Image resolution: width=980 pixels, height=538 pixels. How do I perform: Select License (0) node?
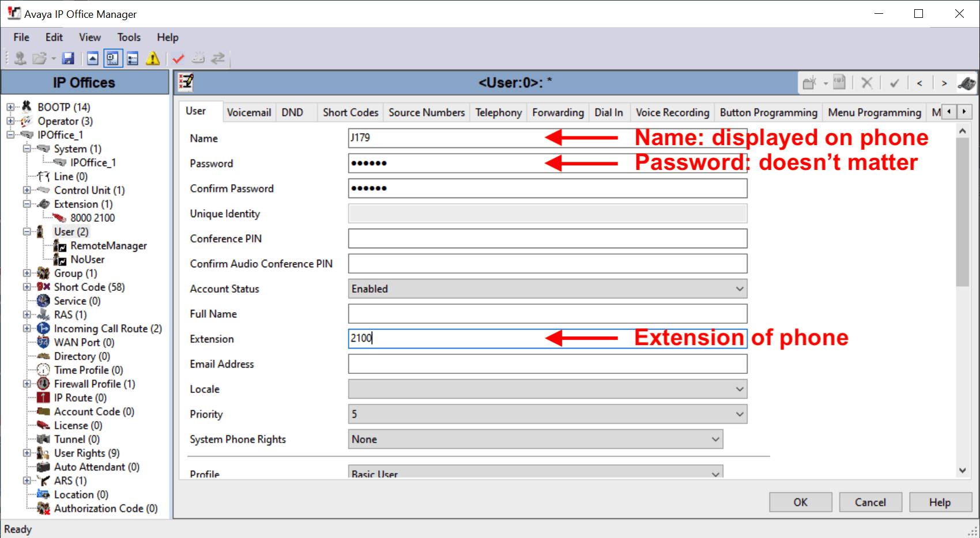[x=78, y=425]
